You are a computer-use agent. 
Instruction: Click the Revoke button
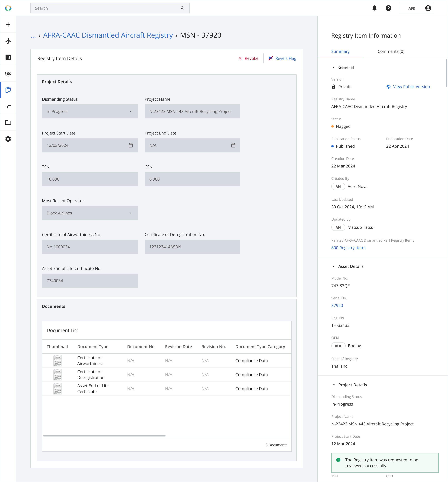248,58
